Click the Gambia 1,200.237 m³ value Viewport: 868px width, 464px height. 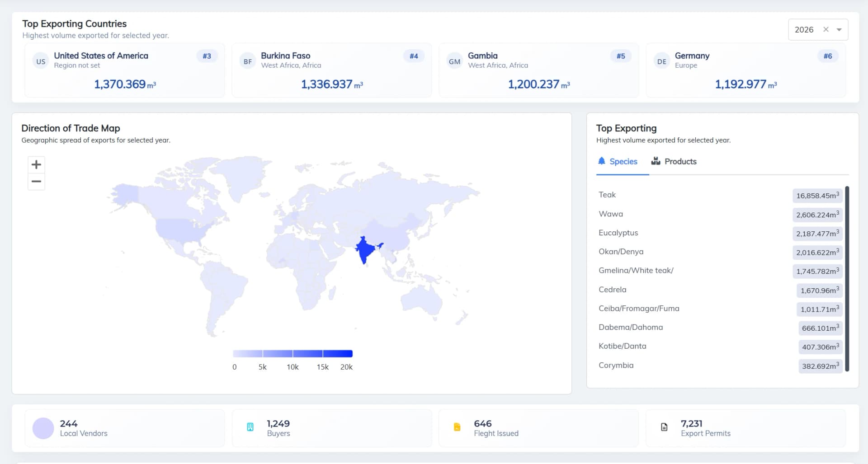[x=539, y=84]
